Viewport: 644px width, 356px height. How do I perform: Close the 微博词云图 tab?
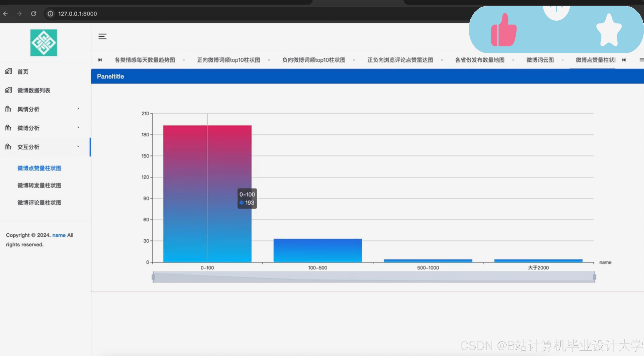[563, 60]
